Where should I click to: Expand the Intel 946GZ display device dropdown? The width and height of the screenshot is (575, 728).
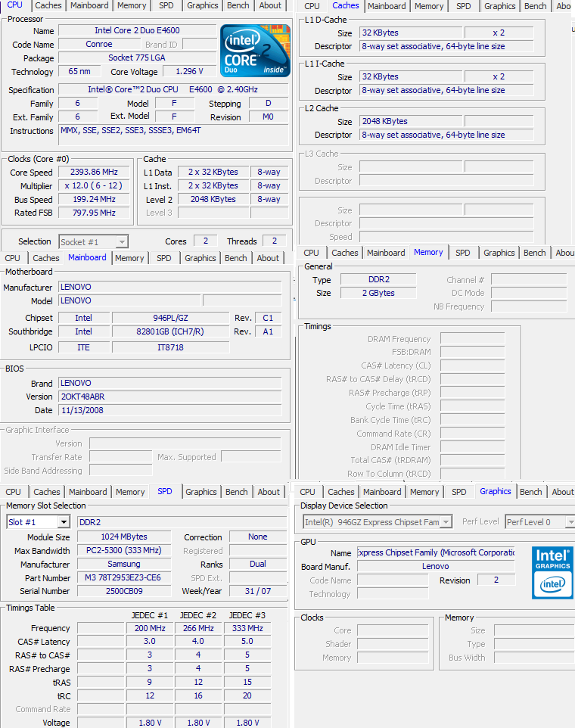[378, 522]
